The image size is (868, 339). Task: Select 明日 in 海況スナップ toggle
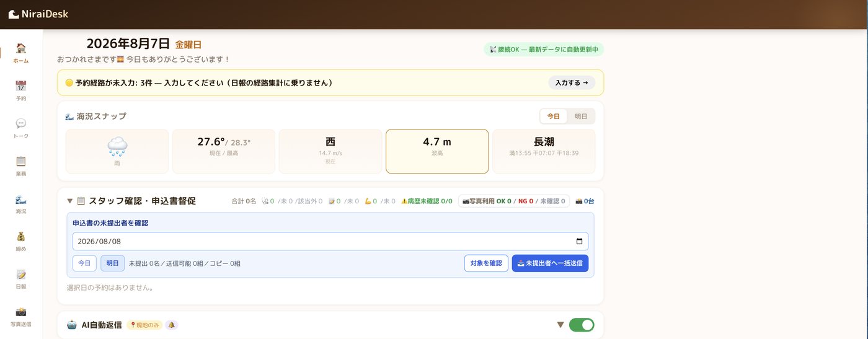click(x=581, y=117)
